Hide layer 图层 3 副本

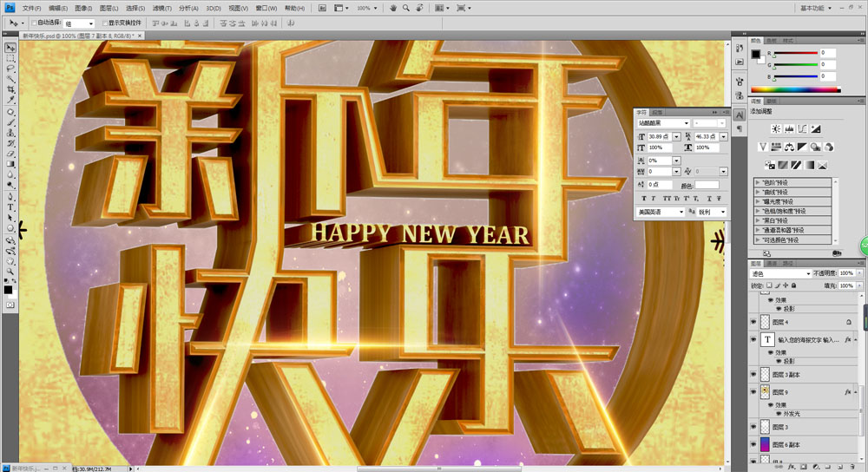(753, 374)
